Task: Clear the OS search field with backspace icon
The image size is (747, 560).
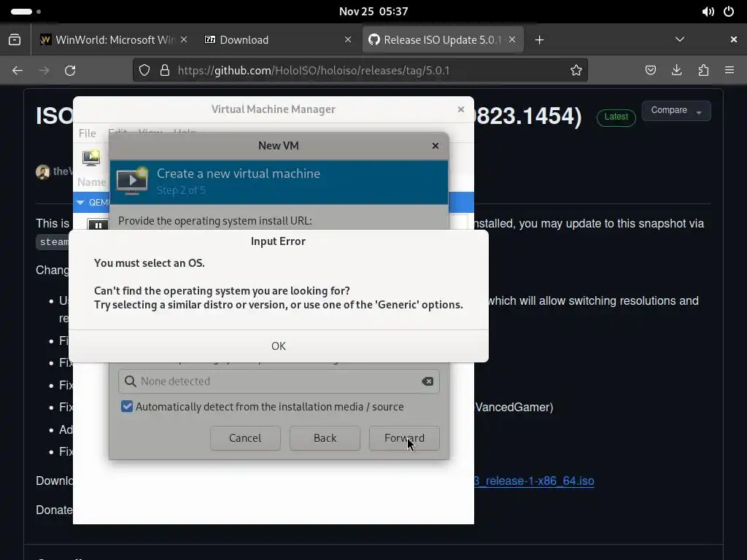Action: coord(427,381)
